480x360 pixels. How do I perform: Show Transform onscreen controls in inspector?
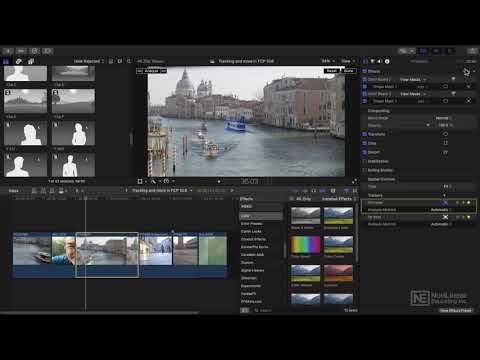[x=445, y=134]
